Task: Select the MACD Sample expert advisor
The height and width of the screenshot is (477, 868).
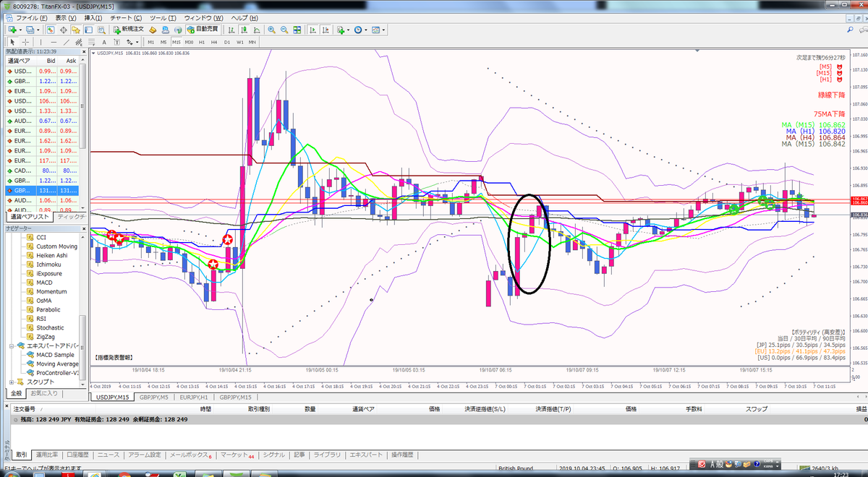Action: pyautogui.click(x=55, y=355)
